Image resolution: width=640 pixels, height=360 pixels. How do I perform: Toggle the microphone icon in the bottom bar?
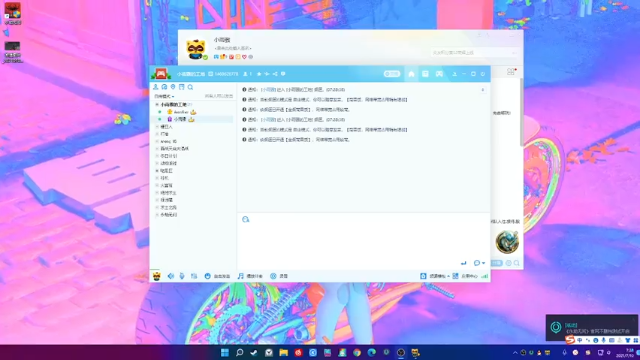point(182,276)
